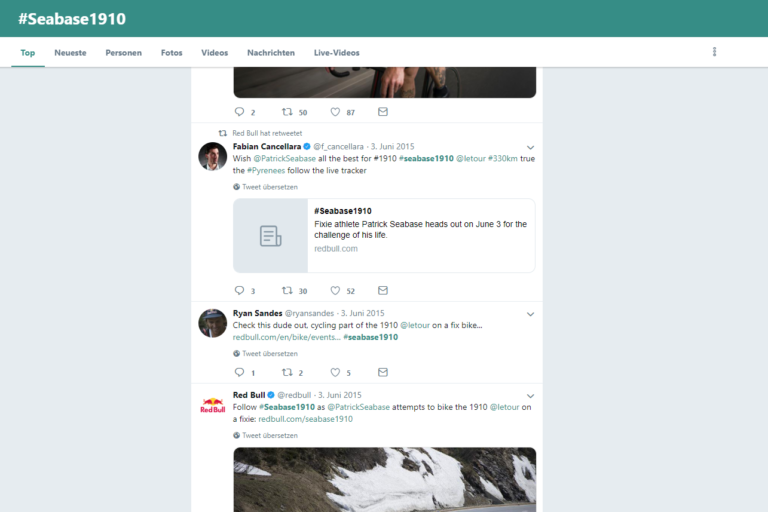Click globe icon under Red Bull's tweet

point(237,435)
